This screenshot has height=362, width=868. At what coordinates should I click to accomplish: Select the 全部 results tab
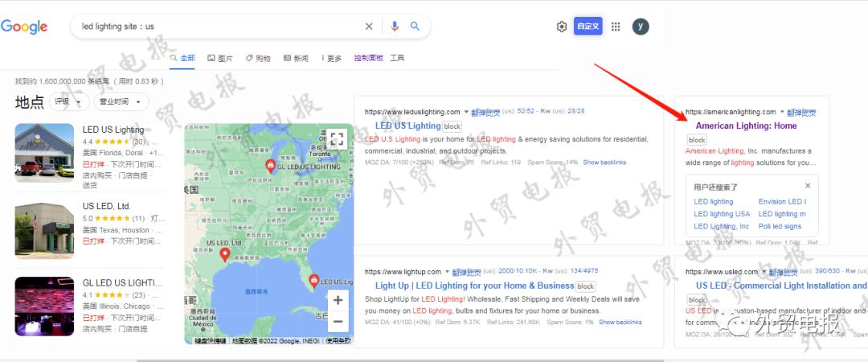point(182,58)
